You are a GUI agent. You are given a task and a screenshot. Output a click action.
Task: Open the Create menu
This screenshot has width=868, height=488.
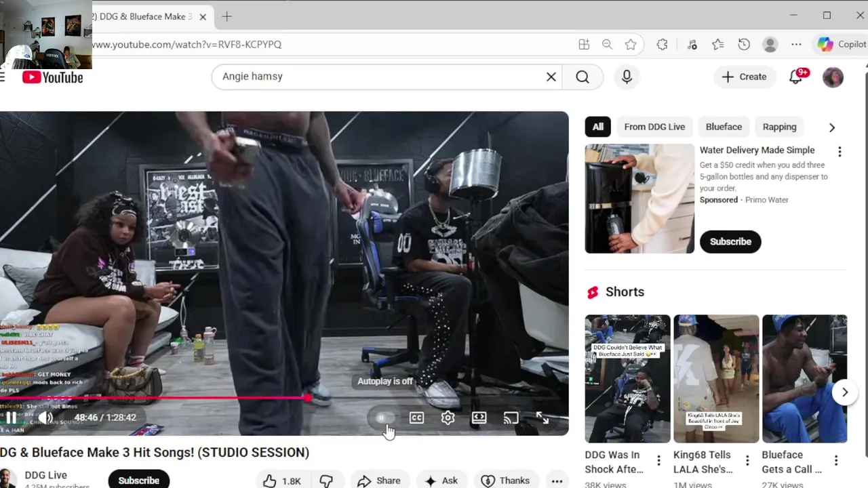coord(744,77)
